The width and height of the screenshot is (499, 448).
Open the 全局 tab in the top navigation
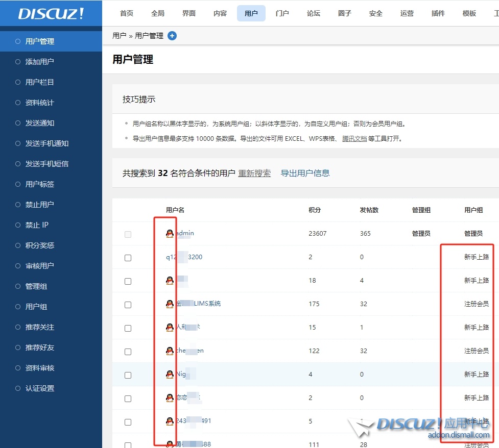point(158,13)
